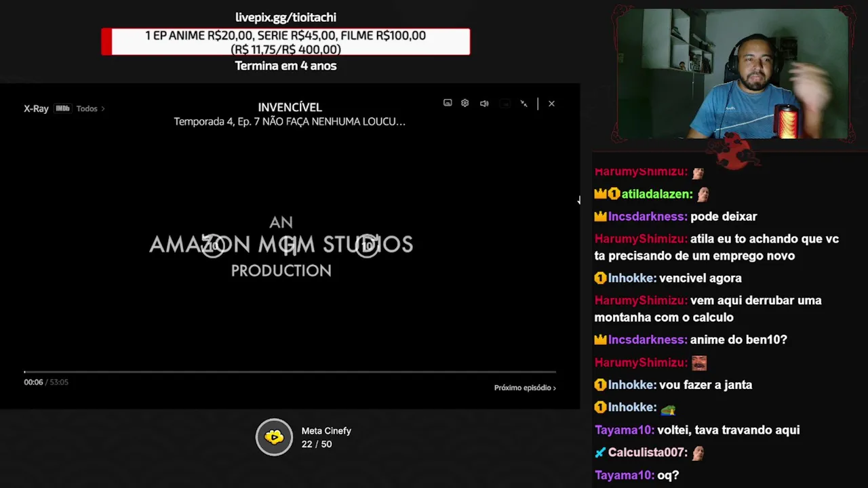Open subtitles and audio options
Screen dimensions: 868x488
[448, 103]
